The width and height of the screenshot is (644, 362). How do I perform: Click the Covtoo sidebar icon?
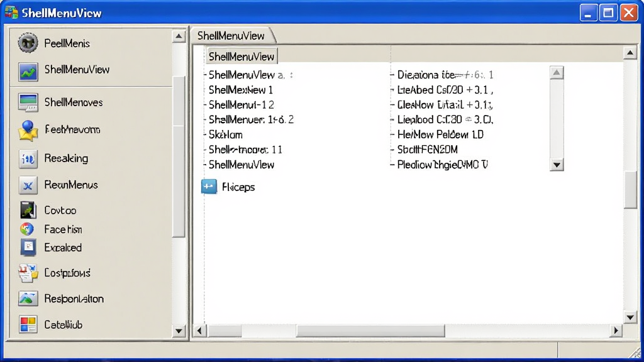(28, 210)
